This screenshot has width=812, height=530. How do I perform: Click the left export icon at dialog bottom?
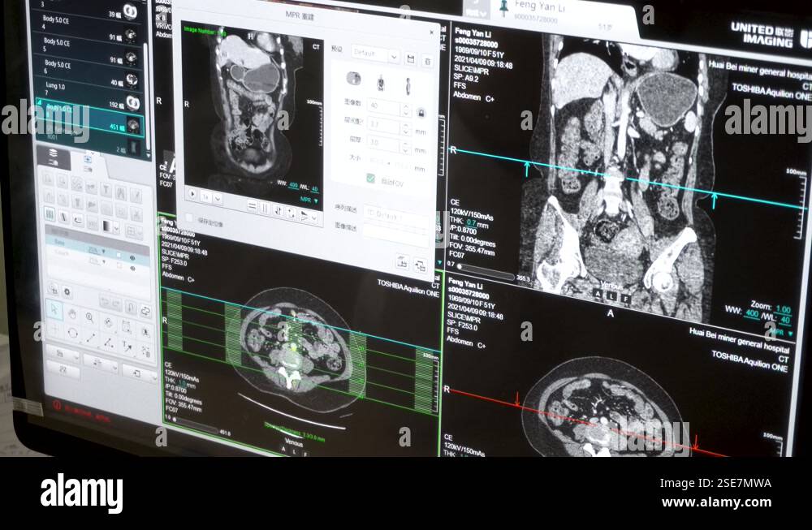pyautogui.click(x=403, y=261)
